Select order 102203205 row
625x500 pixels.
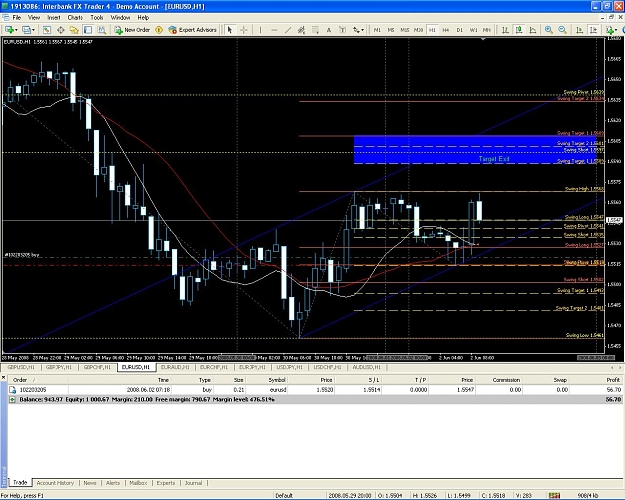[315, 390]
